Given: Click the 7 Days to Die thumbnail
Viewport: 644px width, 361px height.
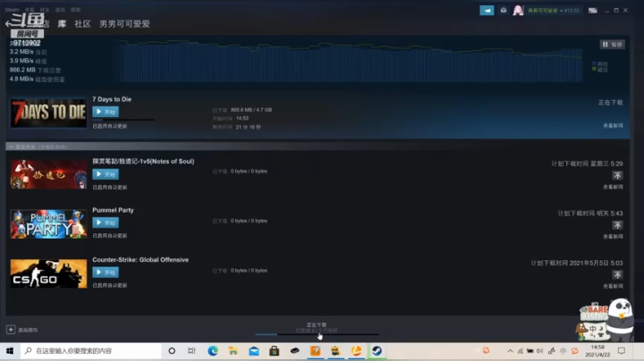Looking at the screenshot, I should click(x=48, y=113).
